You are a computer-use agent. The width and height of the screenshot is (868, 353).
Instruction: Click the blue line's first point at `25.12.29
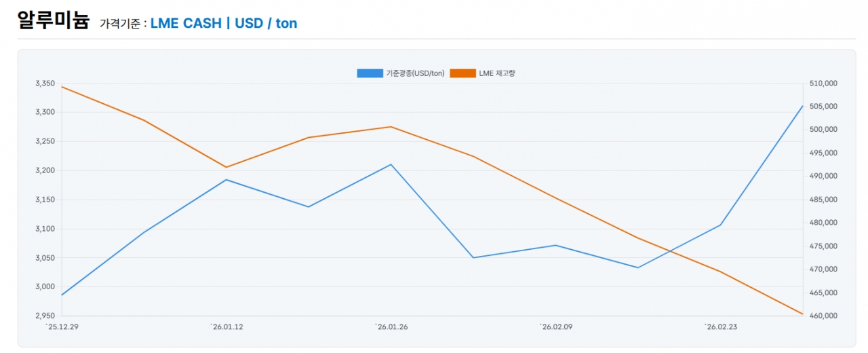point(62,295)
